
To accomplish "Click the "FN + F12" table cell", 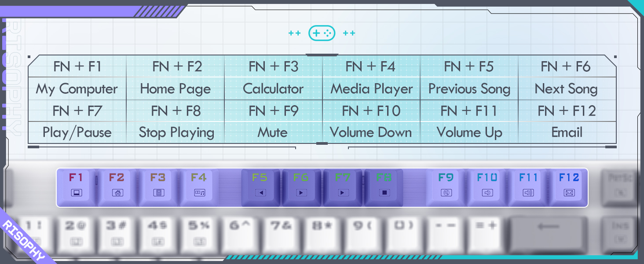I will pyautogui.click(x=567, y=111).
